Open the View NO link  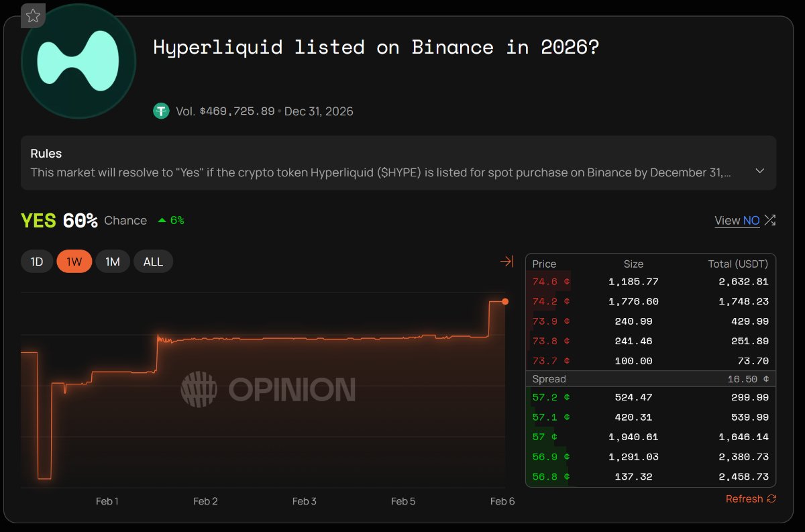point(737,220)
